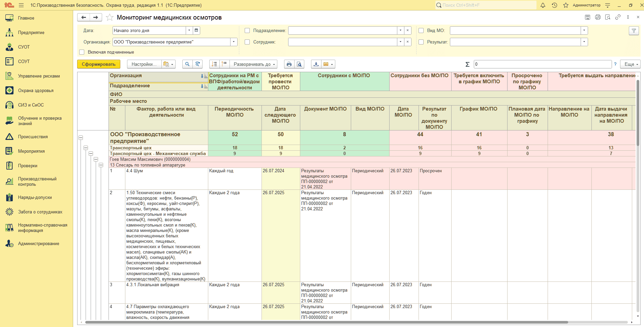This screenshot has height=327, width=644.
Task: Click the find next icon
Action: (198, 64)
